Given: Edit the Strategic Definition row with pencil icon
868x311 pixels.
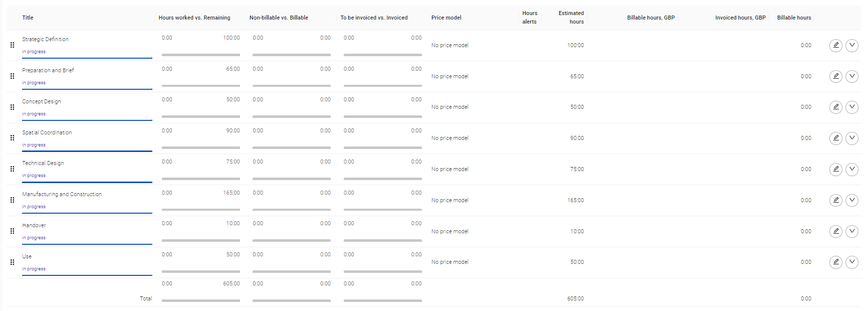Looking at the screenshot, I should (836, 46).
